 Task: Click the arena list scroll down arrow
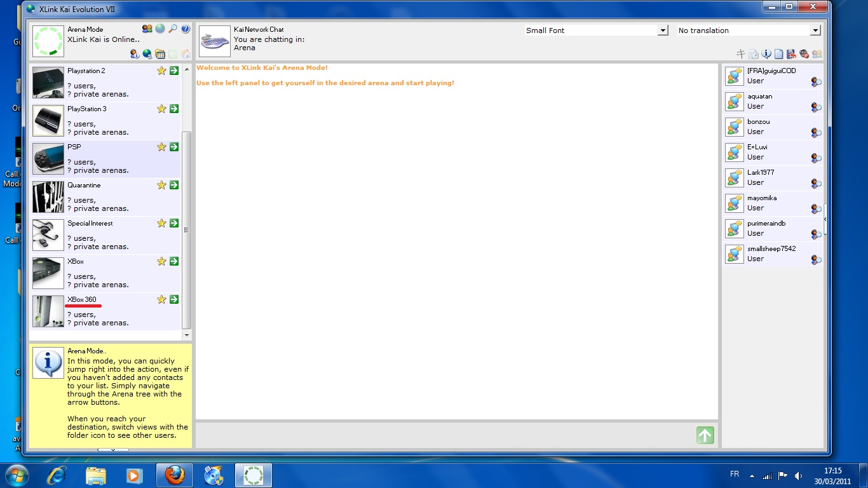(x=187, y=335)
